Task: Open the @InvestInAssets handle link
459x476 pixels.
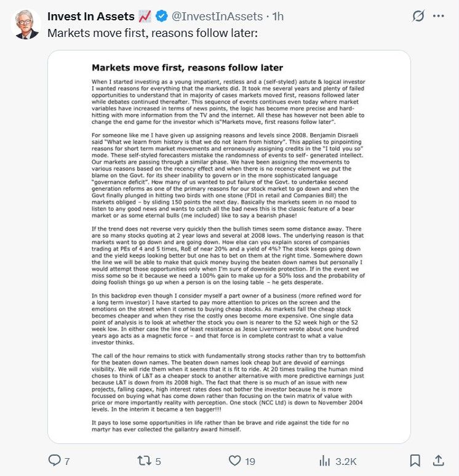Action: (x=217, y=17)
